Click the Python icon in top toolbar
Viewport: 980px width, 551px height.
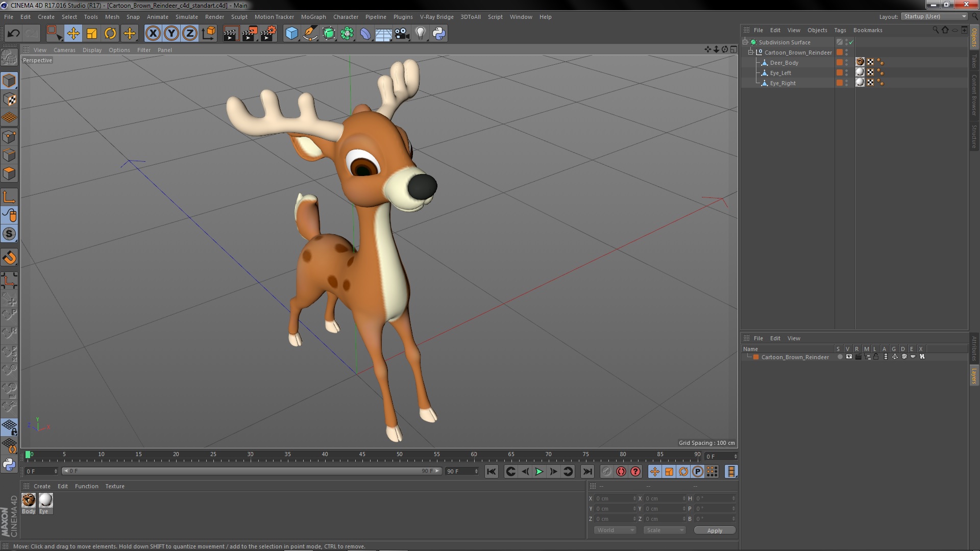pos(439,34)
